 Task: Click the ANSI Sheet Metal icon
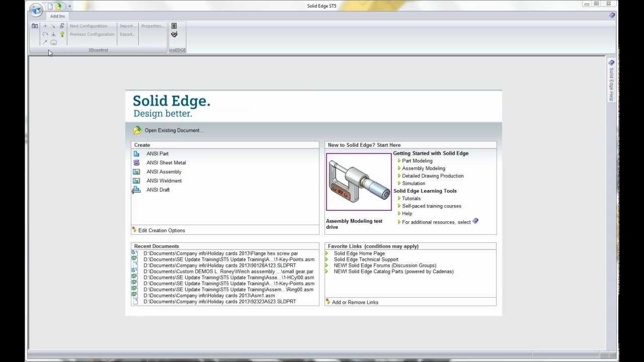tap(136, 163)
